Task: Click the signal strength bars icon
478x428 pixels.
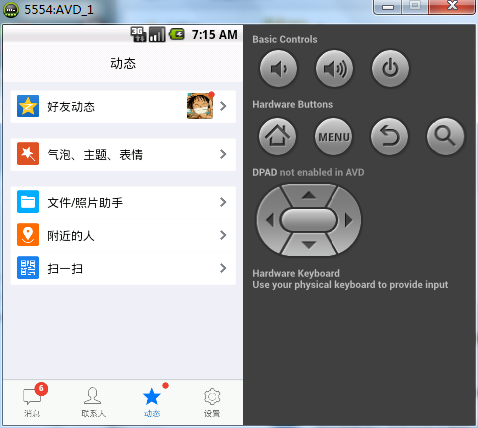Action: pyautogui.click(x=157, y=34)
